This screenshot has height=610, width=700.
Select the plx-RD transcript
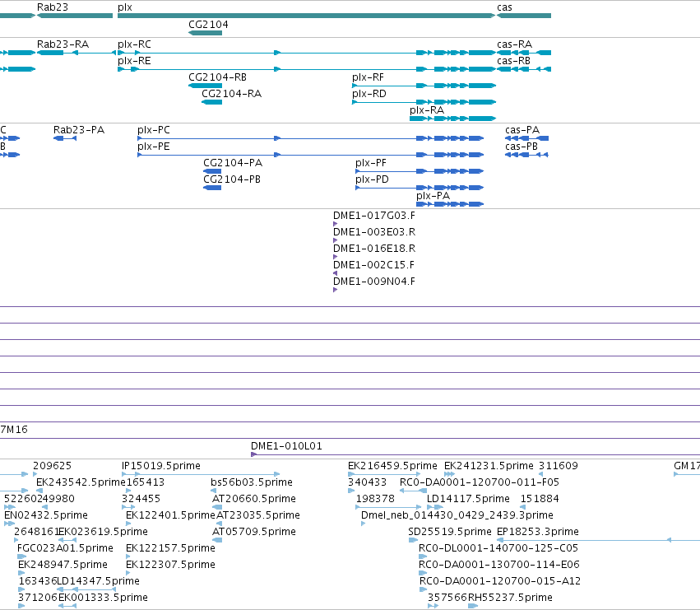424,102
